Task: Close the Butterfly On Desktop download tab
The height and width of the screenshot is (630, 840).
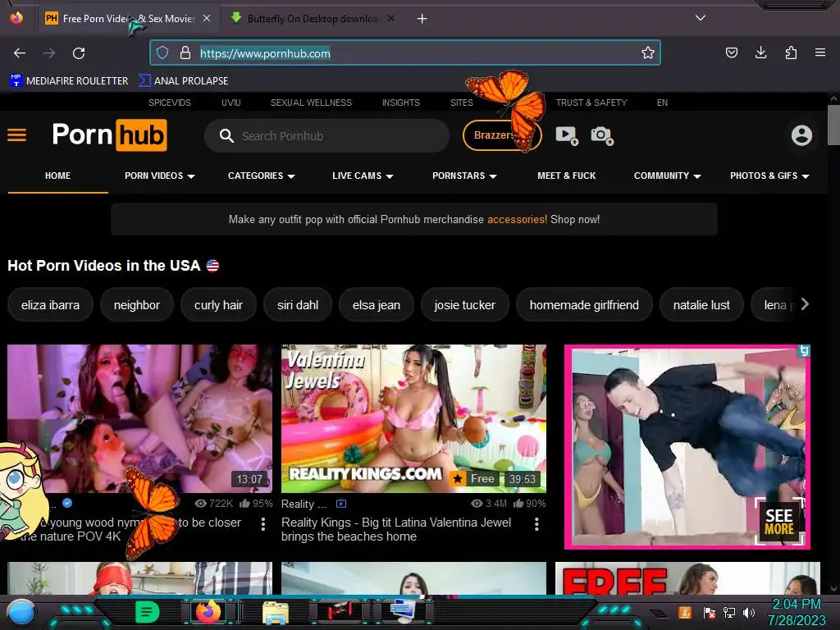Action: [391, 18]
